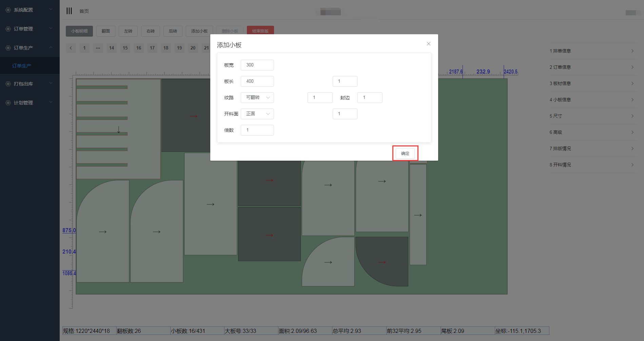Open the 开料面 dropdown
The width and height of the screenshot is (644, 341).
pos(257,114)
